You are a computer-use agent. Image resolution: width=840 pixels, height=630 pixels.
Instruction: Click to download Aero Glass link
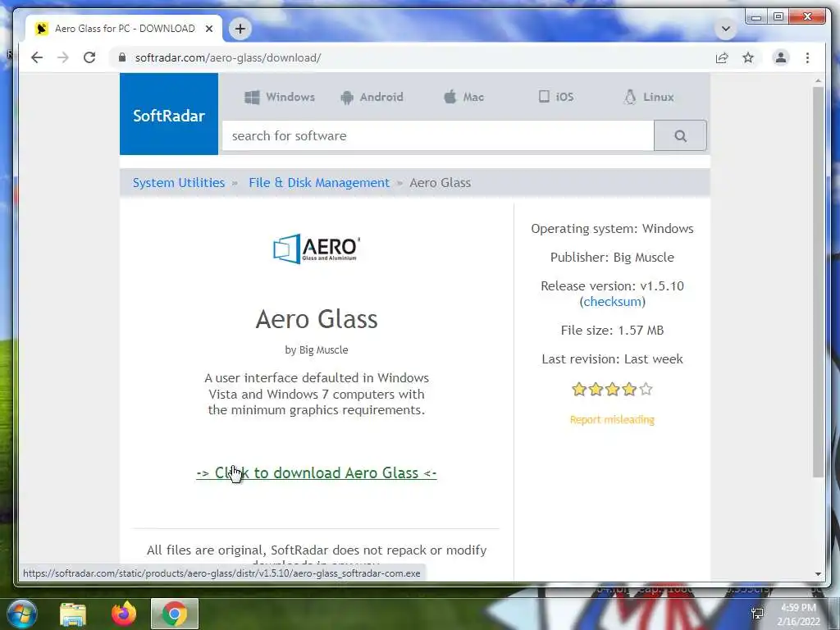pyautogui.click(x=317, y=473)
